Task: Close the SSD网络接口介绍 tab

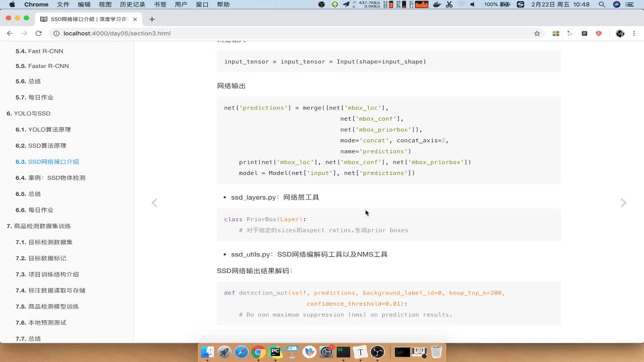Action: point(134,19)
